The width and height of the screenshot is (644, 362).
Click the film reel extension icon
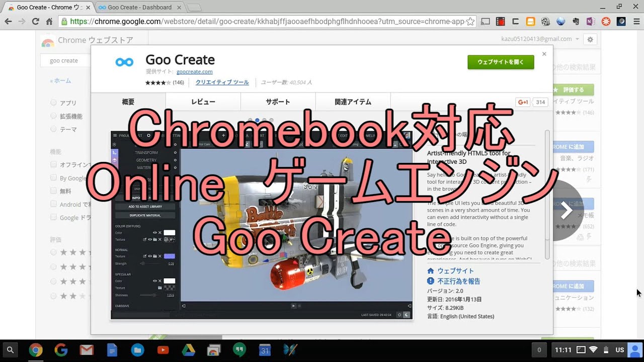[x=545, y=22]
